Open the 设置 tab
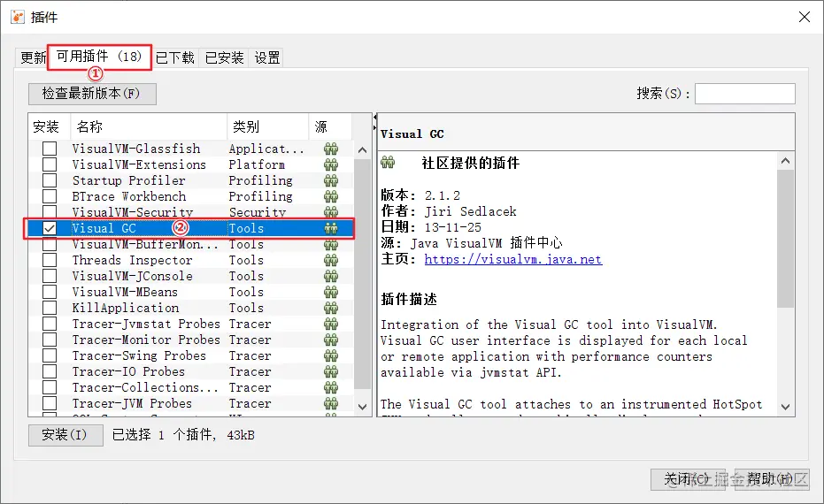 (267, 57)
